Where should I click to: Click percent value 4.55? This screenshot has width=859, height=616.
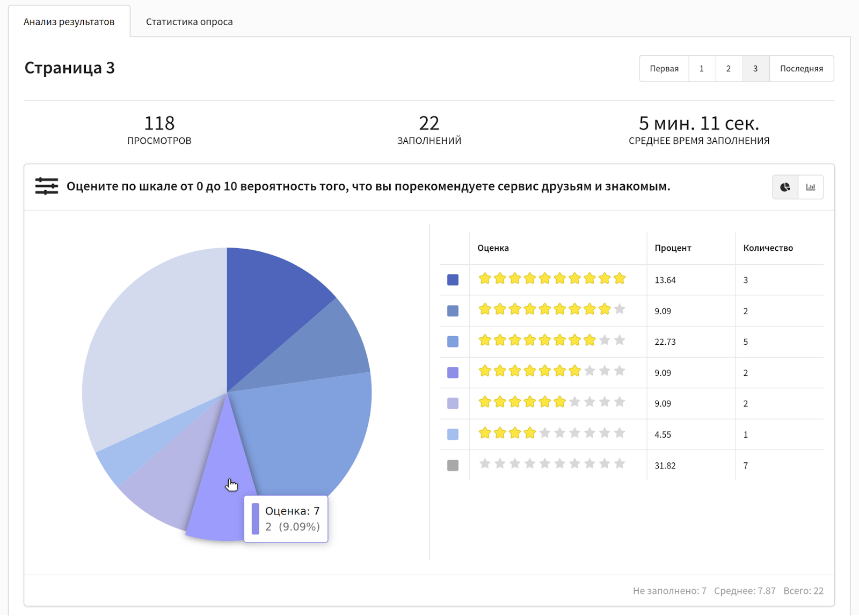coord(663,435)
